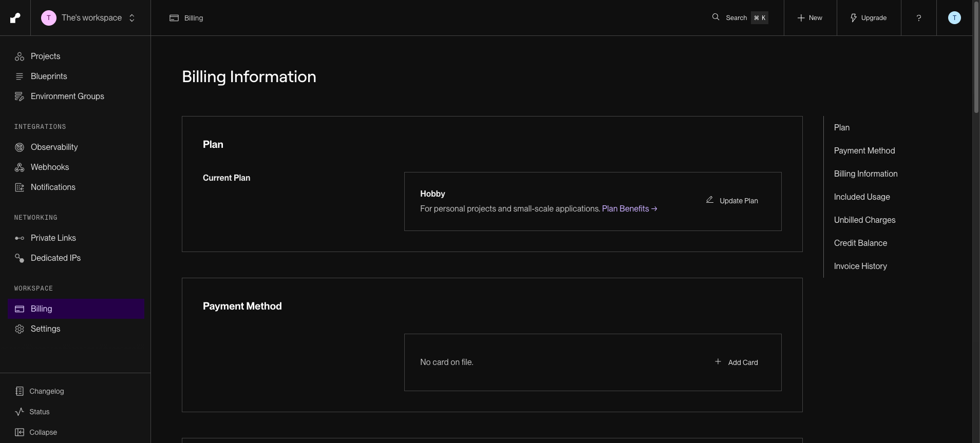Open help via the question mark icon
This screenshot has height=443, width=980.
[x=919, y=18]
